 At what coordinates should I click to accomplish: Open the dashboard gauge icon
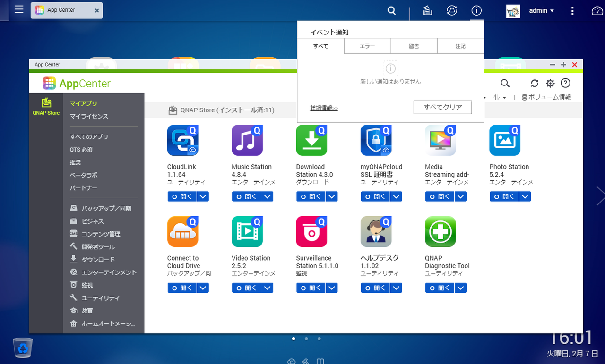point(597,10)
